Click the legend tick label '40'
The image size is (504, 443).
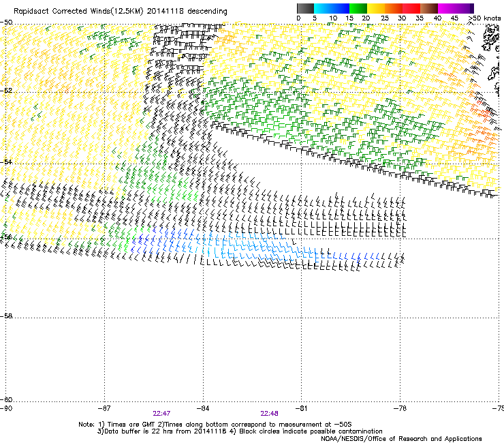[437, 18]
